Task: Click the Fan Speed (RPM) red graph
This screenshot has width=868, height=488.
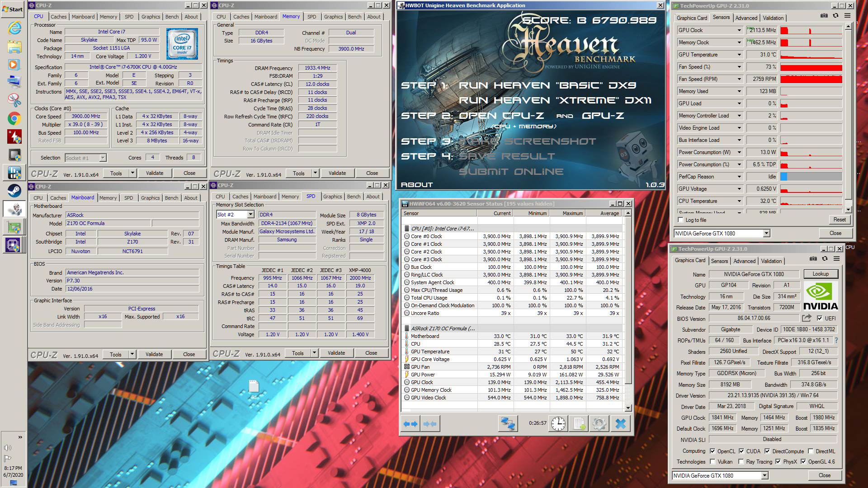Action: (x=811, y=79)
